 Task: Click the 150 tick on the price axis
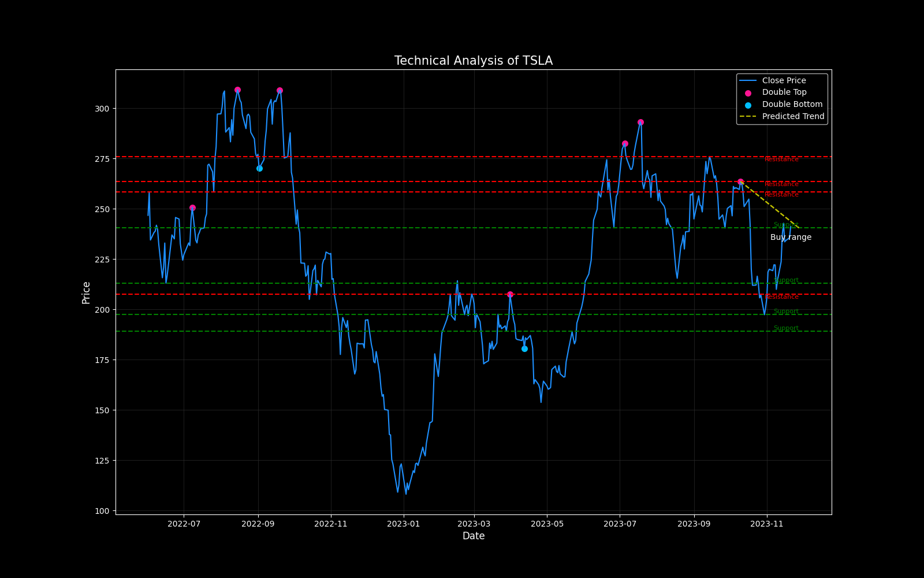(102, 410)
